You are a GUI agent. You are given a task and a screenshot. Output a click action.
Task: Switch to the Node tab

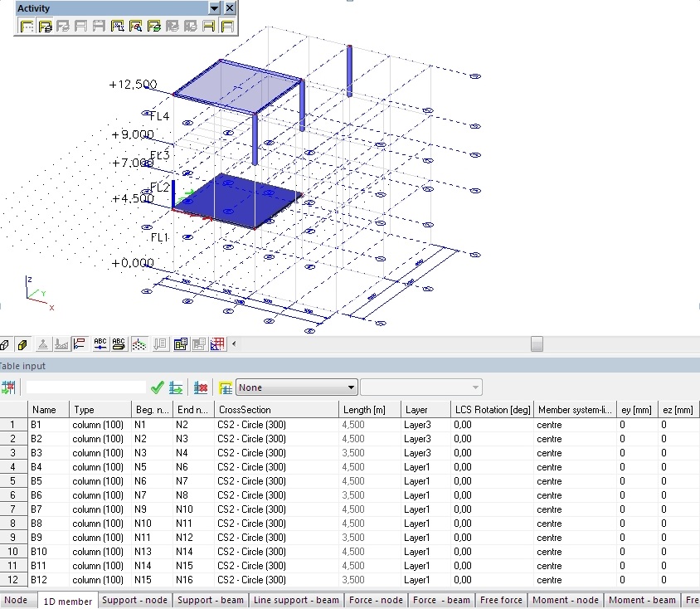point(16,600)
